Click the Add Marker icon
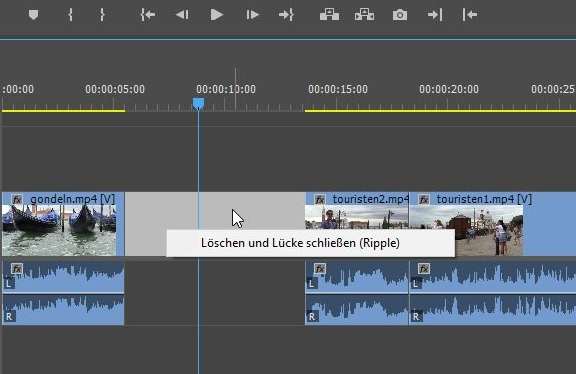Viewport: 576px width, 374px height. (x=33, y=15)
